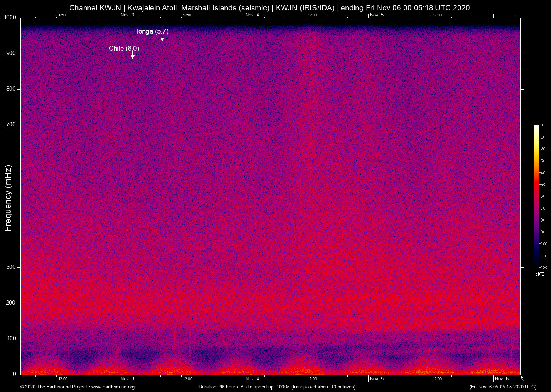This screenshot has height=392, width=551.
Task: Open the www.earthsound.org footer address
Action: (x=113, y=387)
